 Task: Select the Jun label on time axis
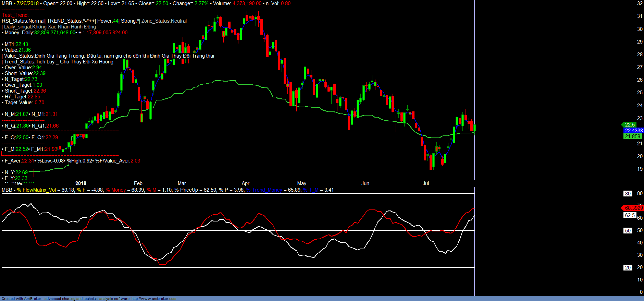[x=365, y=183]
